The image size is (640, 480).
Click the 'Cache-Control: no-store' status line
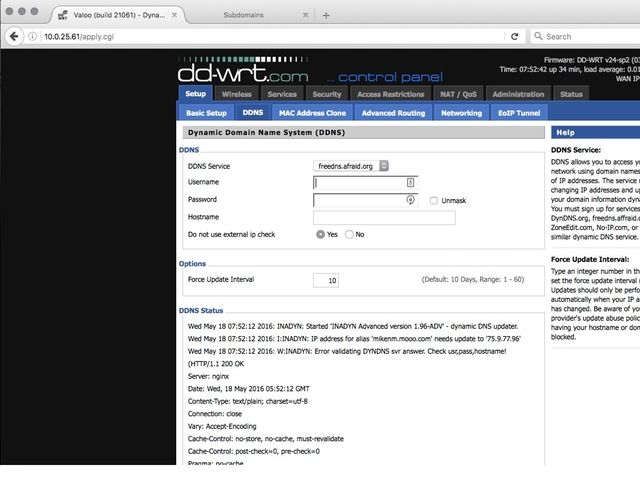(x=266, y=439)
